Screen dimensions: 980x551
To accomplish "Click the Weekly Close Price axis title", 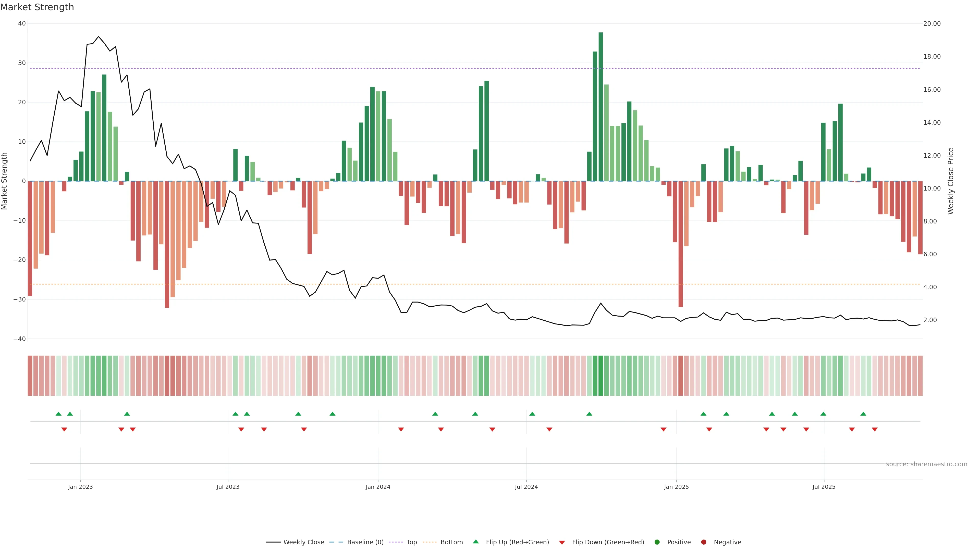I will point(951,181).
